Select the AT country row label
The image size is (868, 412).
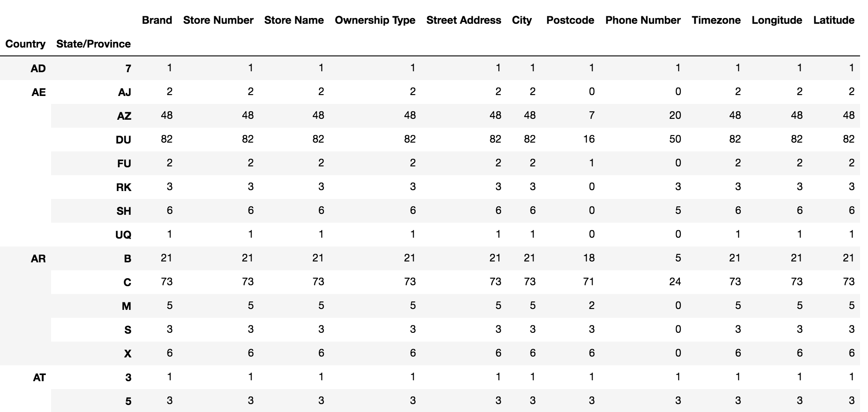(39, 378)
